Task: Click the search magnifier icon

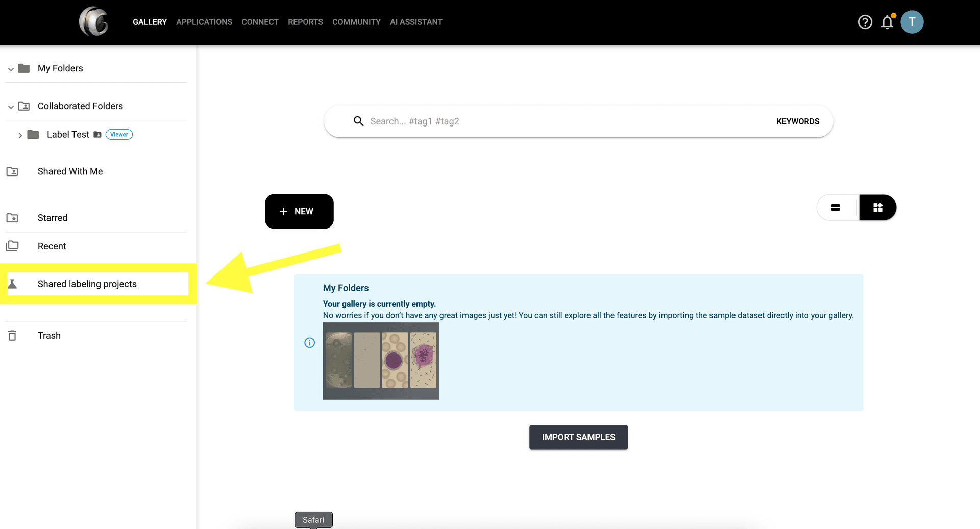Action: point(359,121)
